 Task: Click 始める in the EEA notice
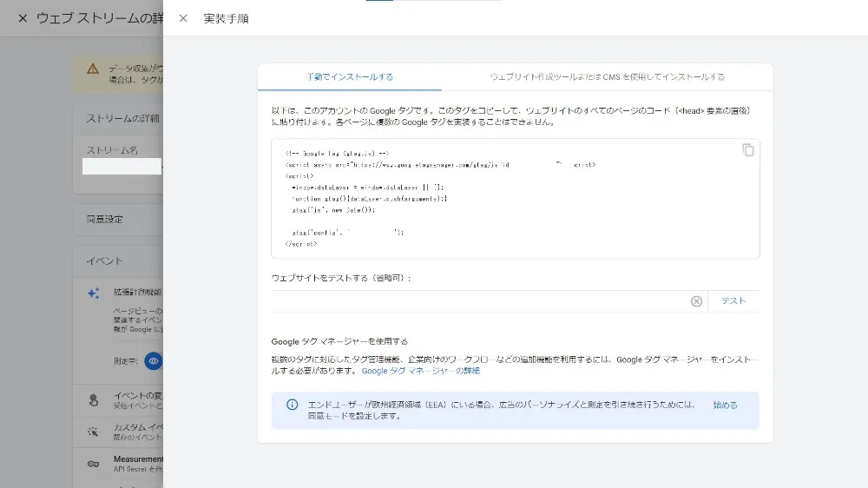tap(725, 405)
